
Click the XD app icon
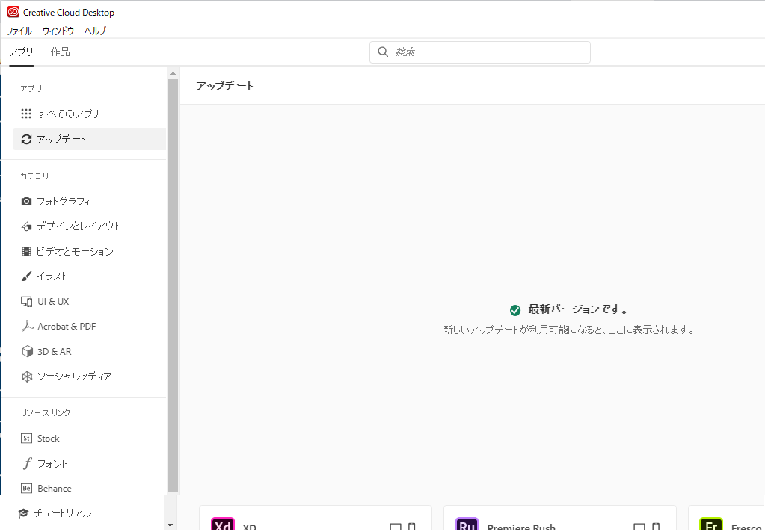pos(223,525)
